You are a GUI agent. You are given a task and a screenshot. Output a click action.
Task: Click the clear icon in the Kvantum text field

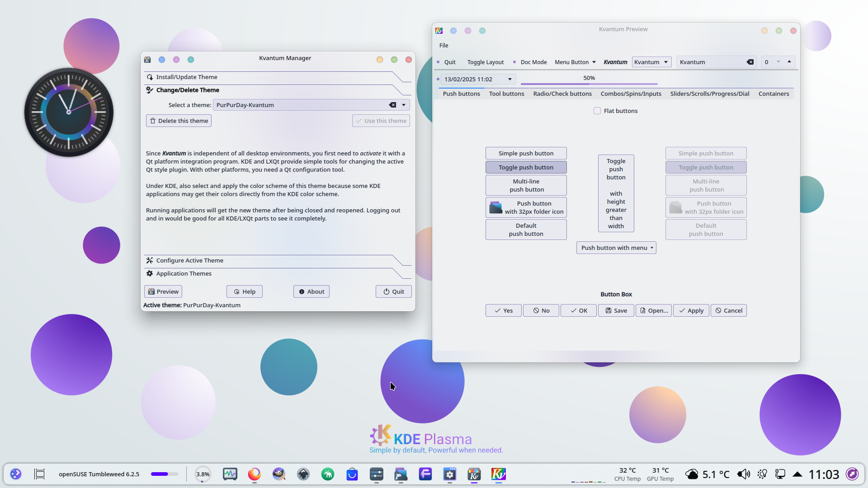point(750,62)
